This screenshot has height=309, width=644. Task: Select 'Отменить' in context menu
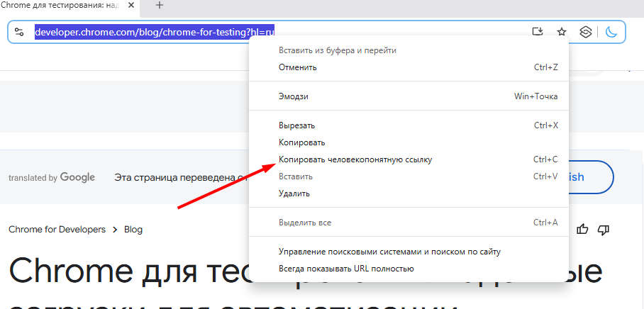coord(409,67)
